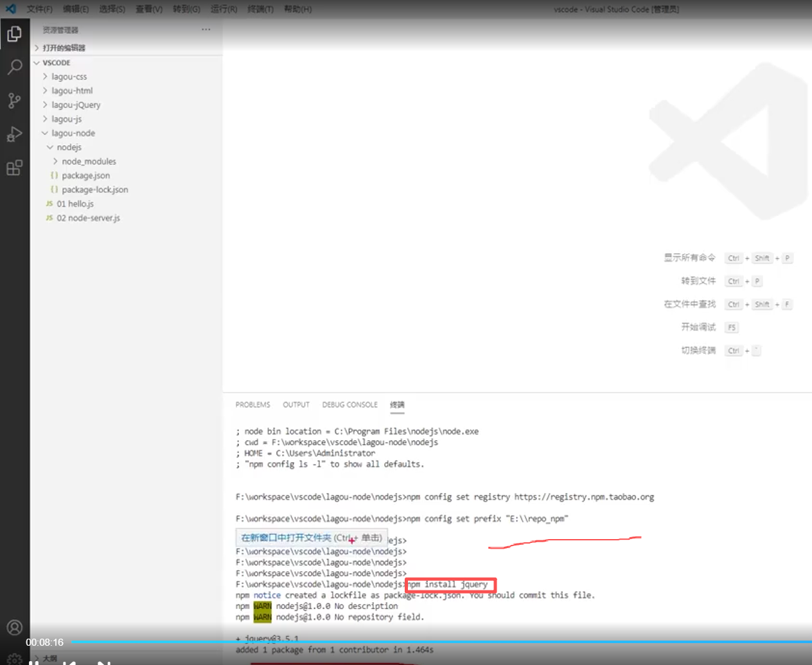This screenshot has width=812, height=665.
Task: Open the Search activity bar icon
Action: (x=14, y=67)
